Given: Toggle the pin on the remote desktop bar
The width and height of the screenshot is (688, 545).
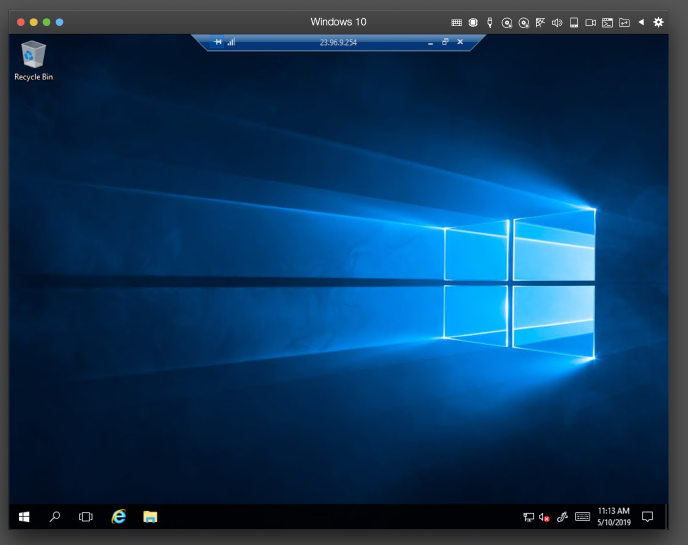Looking at the screenshot, I should click(218, 42).
